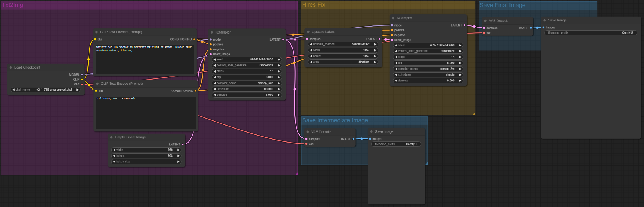
Task: Click the left arrow on the 12 steps field
Action: 215,71
